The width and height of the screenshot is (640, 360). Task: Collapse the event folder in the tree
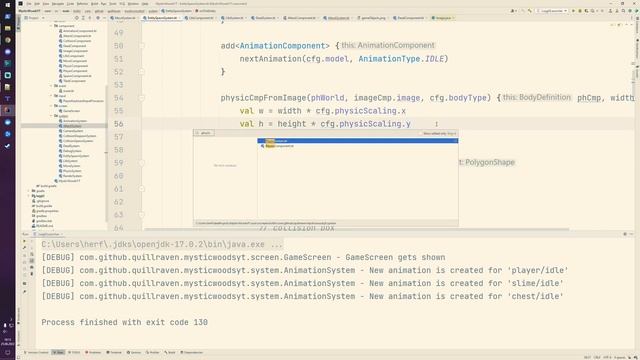(x=52, y=86)
